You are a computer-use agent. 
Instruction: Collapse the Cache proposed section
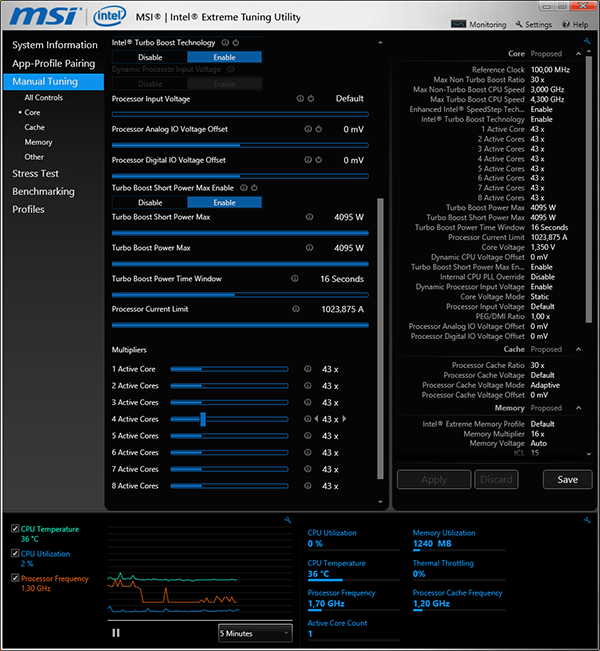coord(578,349)
